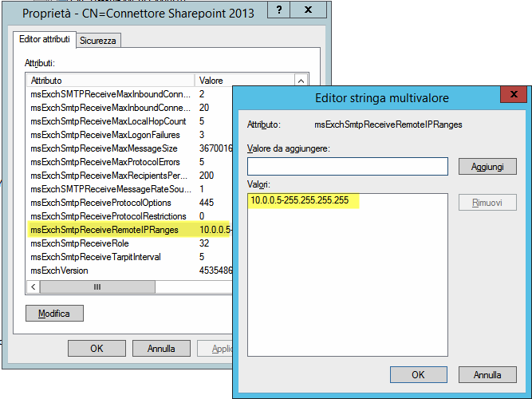Click the attribute list scroll up arrow
Screen dimensions: 532x399
pos(301,81)
